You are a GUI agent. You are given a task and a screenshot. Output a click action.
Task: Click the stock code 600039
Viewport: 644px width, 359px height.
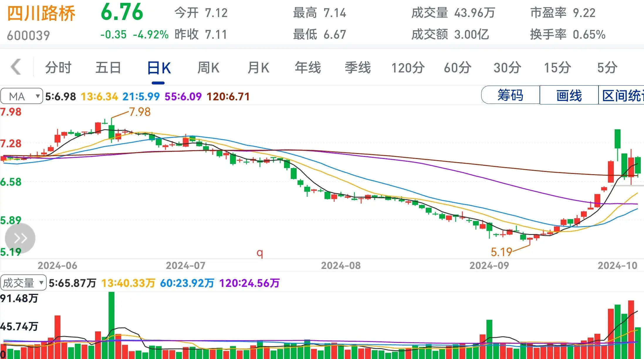(28, 35)
